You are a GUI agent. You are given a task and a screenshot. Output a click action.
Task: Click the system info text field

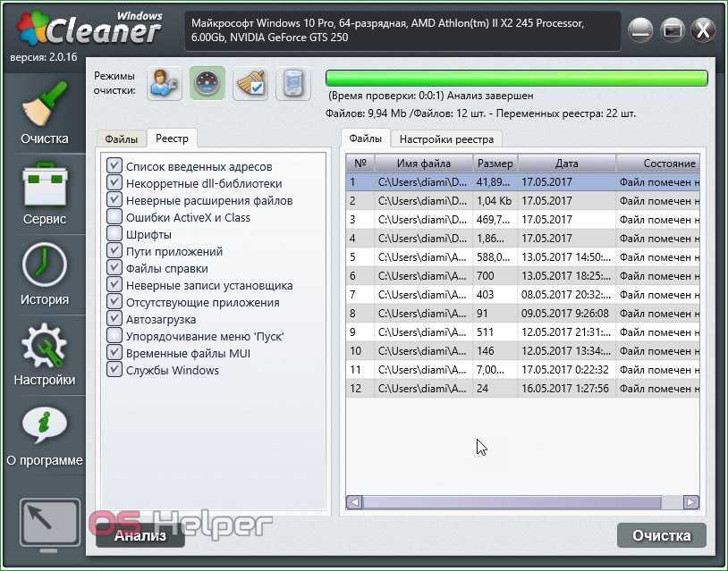[402, 30]
